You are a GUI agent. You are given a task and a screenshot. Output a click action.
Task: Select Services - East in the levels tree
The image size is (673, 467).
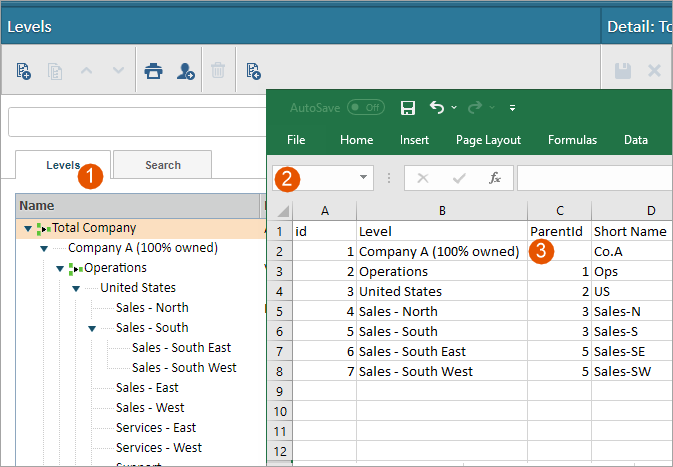point(156,428)
